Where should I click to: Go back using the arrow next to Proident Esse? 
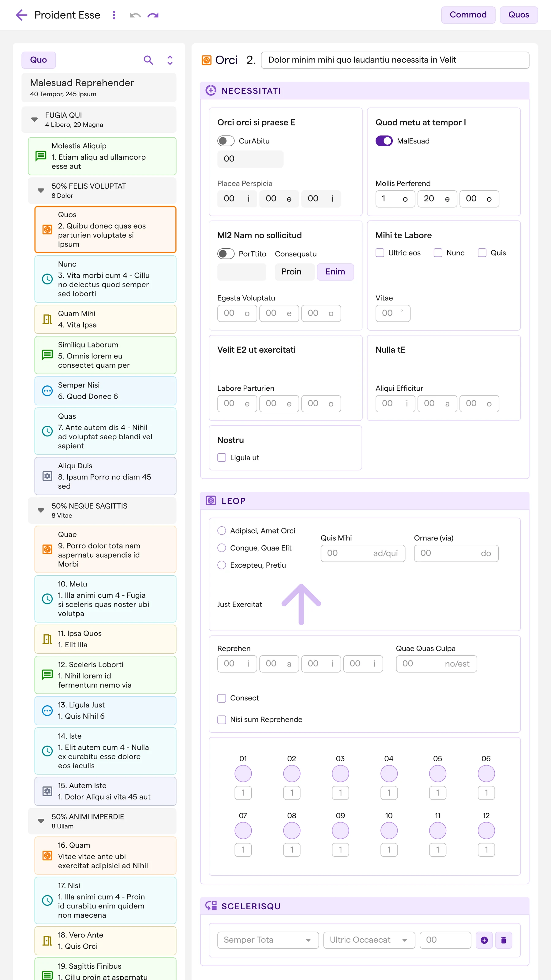point(21,15)
